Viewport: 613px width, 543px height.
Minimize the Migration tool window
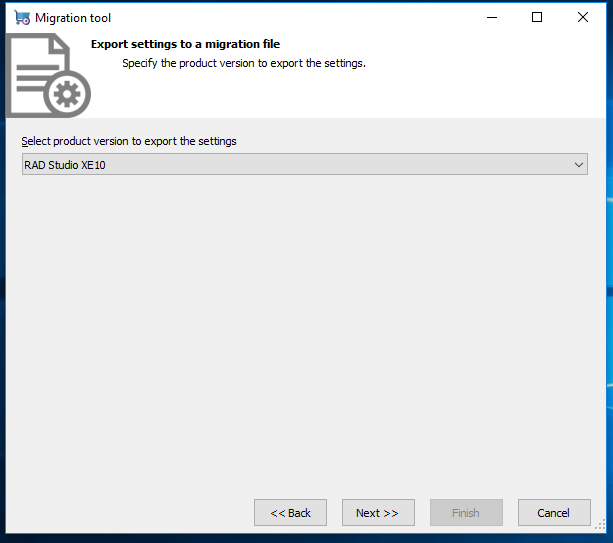(492, 17)
